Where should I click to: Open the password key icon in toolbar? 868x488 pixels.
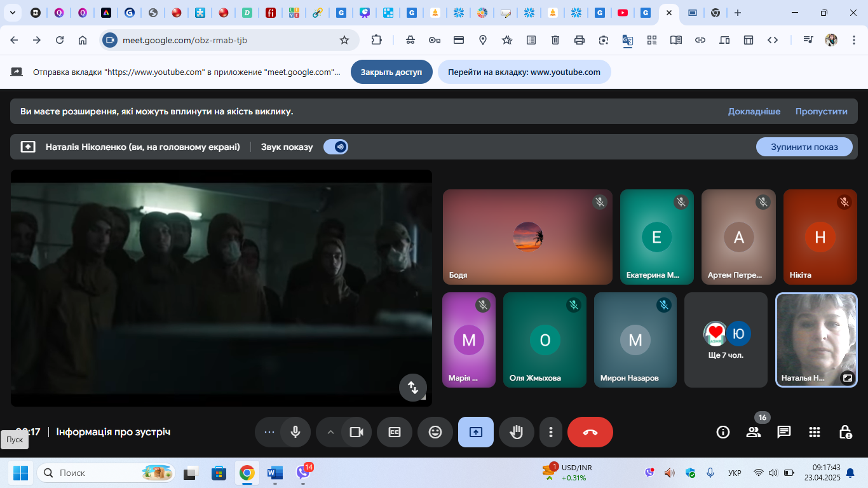click(x=435, y=40)
